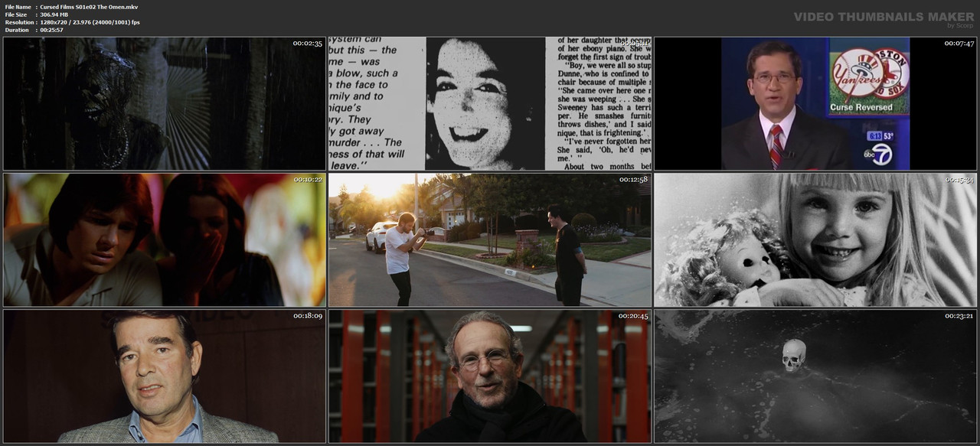Click the duration value '00:25:57'

[52, 30]
